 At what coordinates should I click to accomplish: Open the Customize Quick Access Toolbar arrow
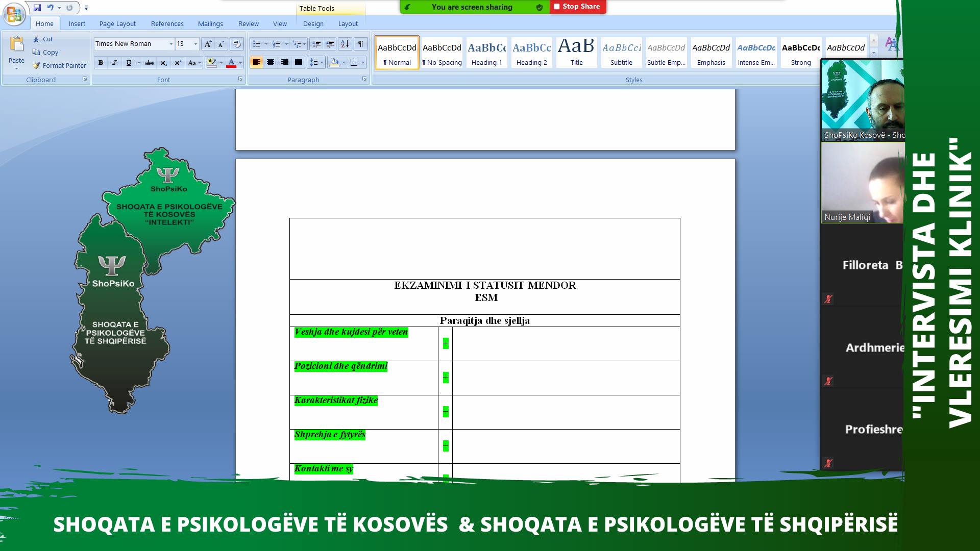(86, 8)
